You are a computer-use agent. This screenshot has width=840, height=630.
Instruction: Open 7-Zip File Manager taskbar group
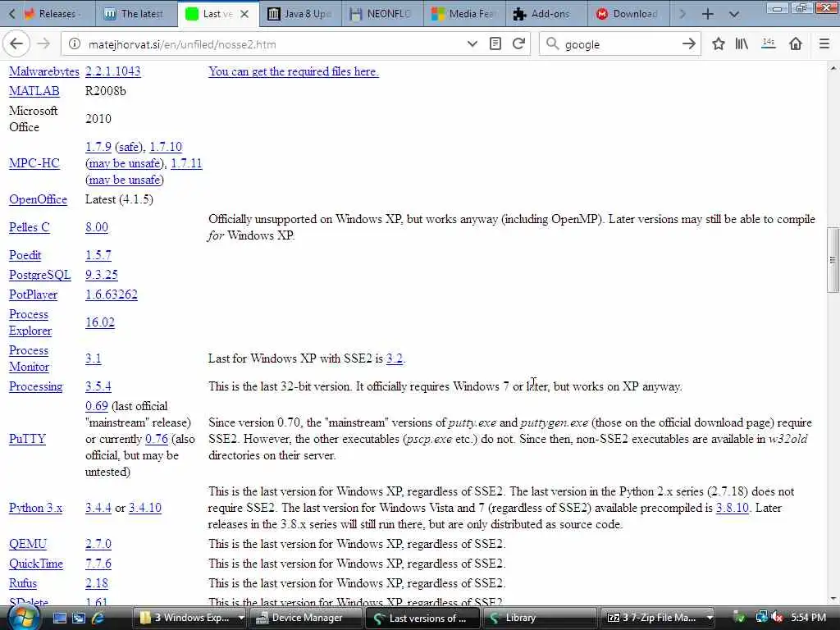[658, 618]
